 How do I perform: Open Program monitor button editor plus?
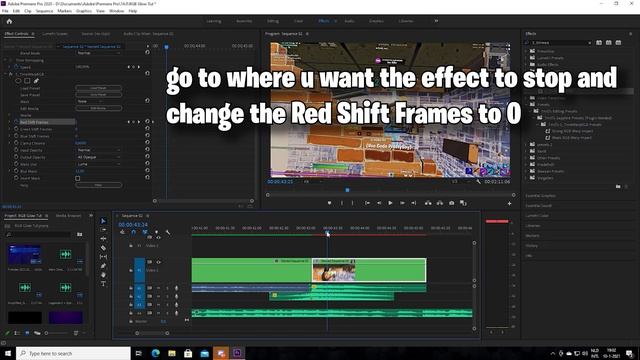(x=509, y=203)
